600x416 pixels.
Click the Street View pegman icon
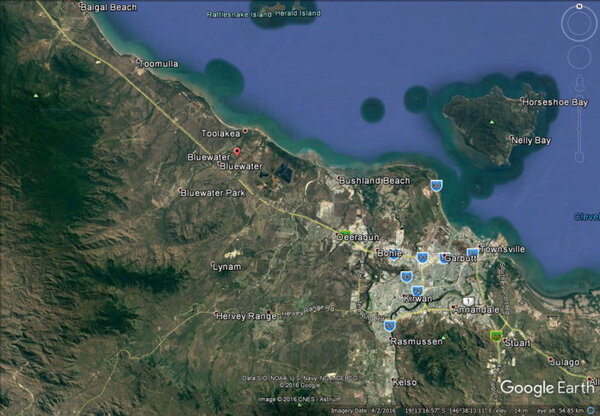(580, 84)
